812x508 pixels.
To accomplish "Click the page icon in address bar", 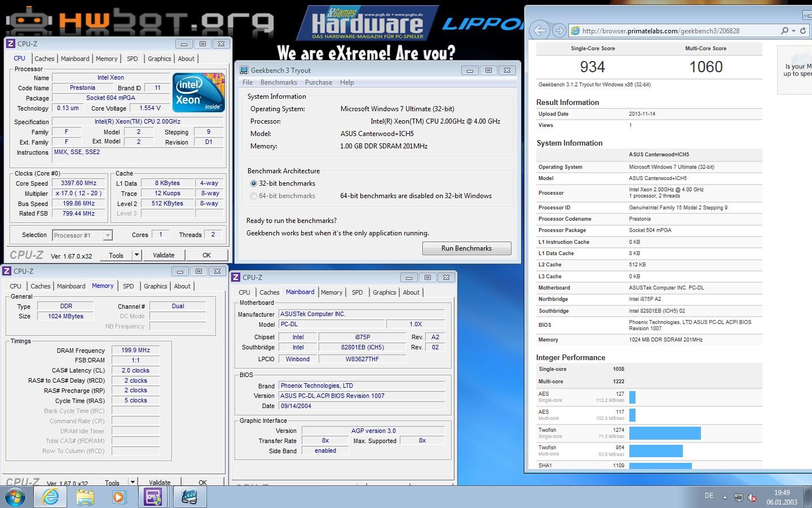I will point(575,30).
